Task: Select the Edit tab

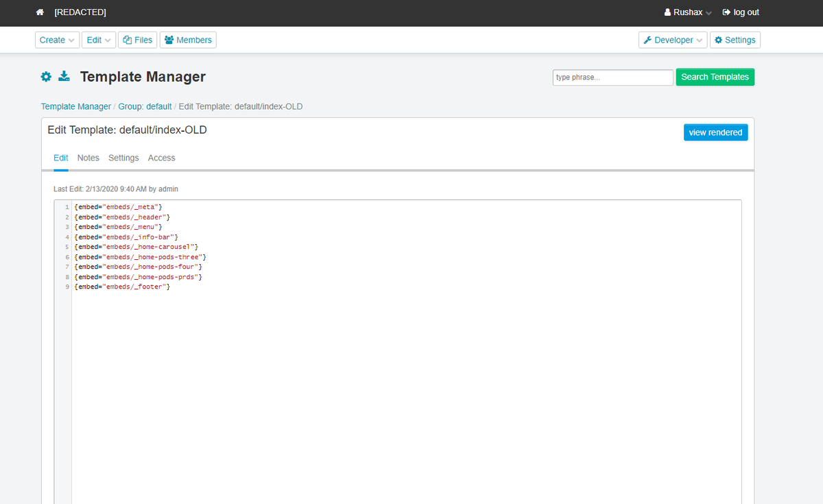Action: pos(61,158)
